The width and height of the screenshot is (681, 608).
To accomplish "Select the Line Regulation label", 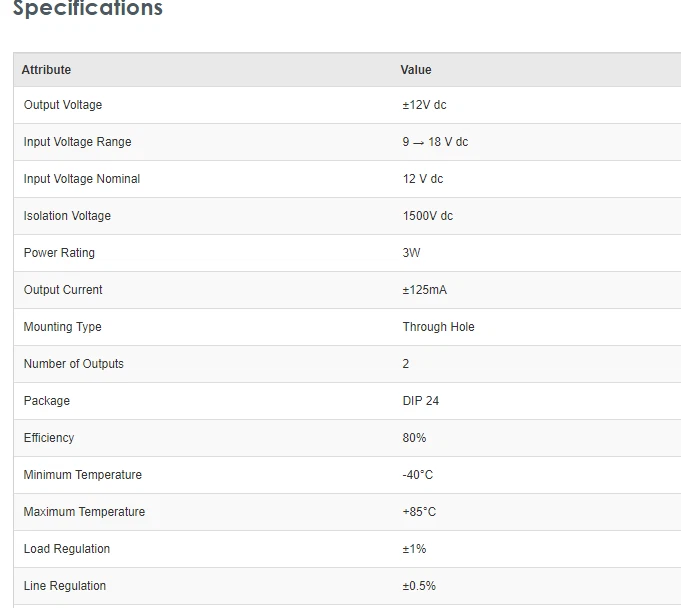I will [x=65, y=586].
